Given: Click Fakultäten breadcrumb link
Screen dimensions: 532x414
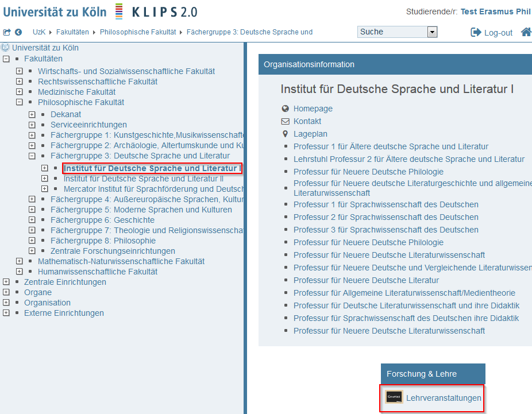Looking at the screenshot, I should (72, 32).
